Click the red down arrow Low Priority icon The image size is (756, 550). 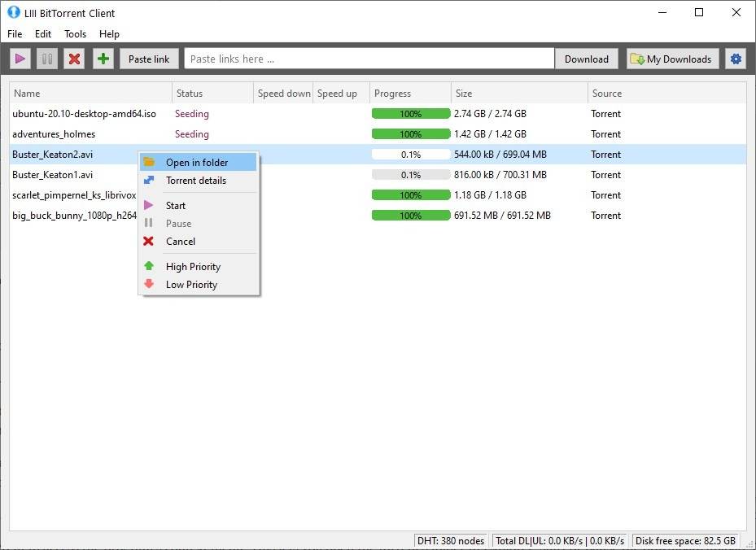[149, 284]
